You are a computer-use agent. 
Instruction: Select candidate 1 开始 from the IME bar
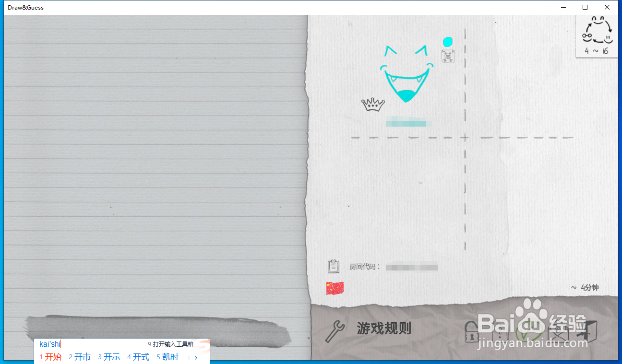point(50,357)
